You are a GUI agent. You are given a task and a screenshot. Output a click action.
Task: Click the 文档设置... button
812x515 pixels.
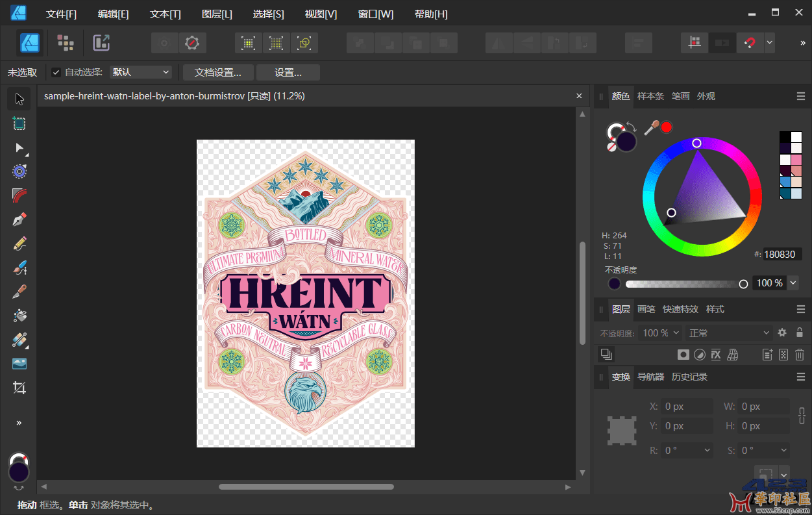[218, 72]
